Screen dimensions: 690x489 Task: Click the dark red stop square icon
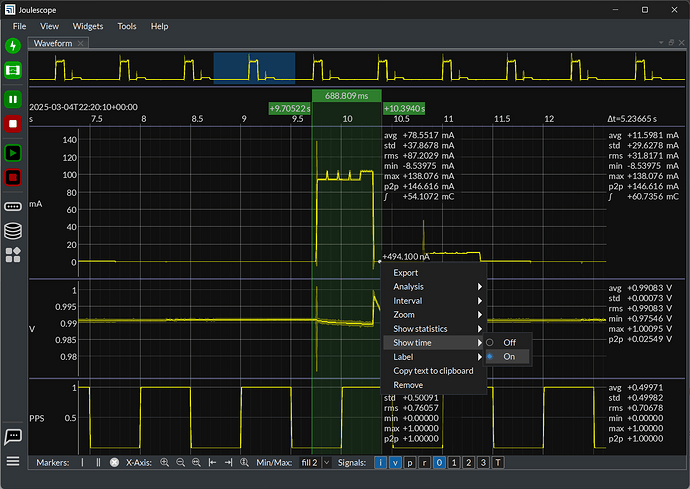[13, 177]
